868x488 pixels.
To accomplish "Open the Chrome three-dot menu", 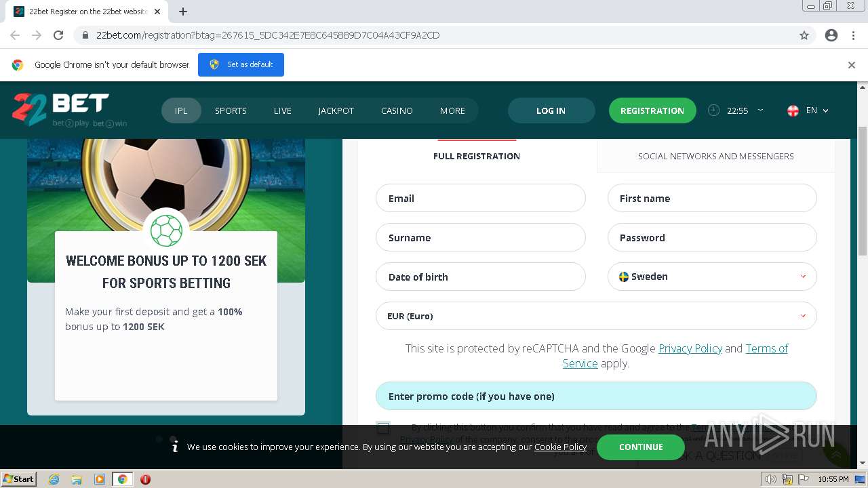I will pos(853,35).
